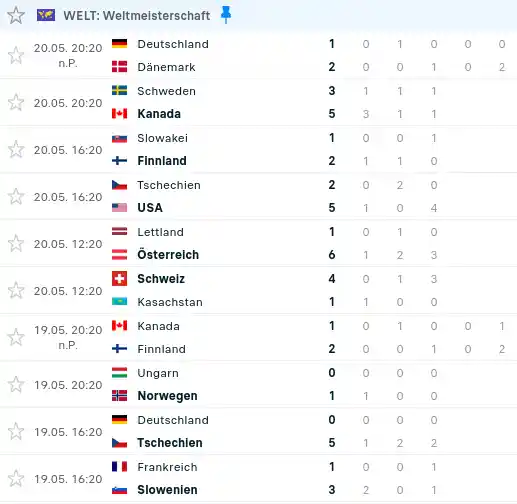Screen dimensions: 517x504
Task: Favorite the Deutschland vs Tschechien match
Action: [16, 431]
